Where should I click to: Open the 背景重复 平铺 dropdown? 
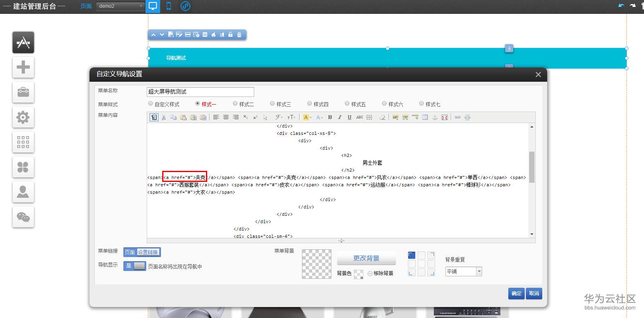464,271
